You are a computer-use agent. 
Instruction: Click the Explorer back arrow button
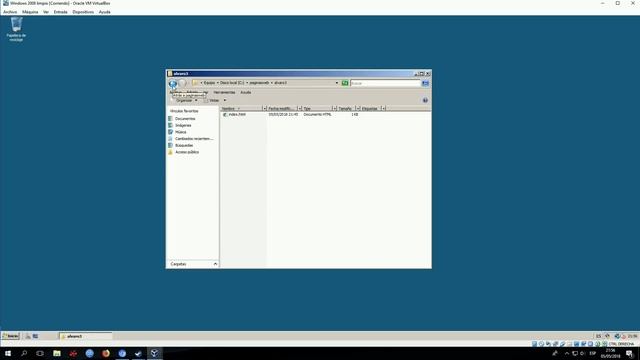173,83
